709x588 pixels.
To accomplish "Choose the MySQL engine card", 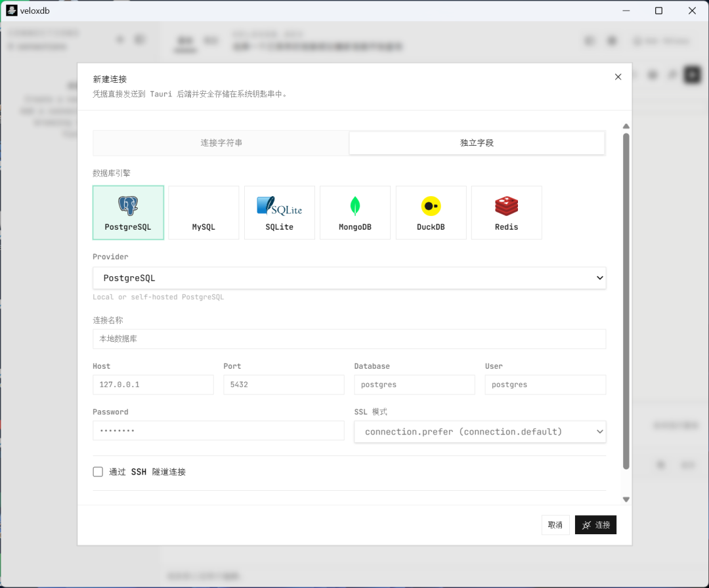I will [x=204, y=213].
